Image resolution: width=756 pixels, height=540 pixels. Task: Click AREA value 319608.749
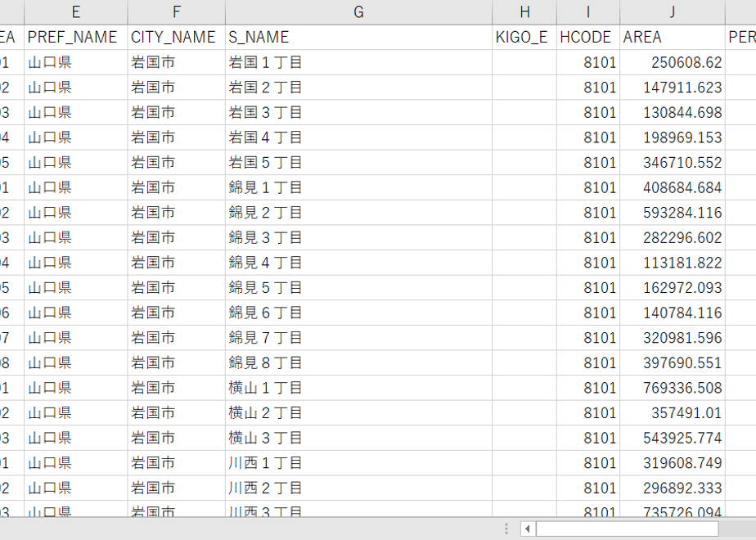tap(673, 463)
